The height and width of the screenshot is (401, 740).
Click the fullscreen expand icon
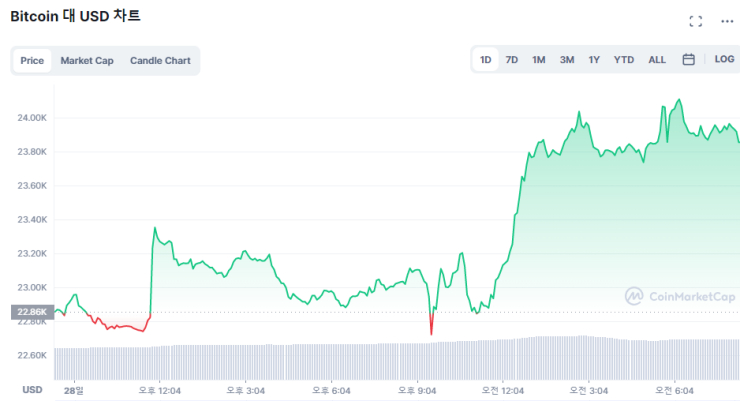pos(696,21)
